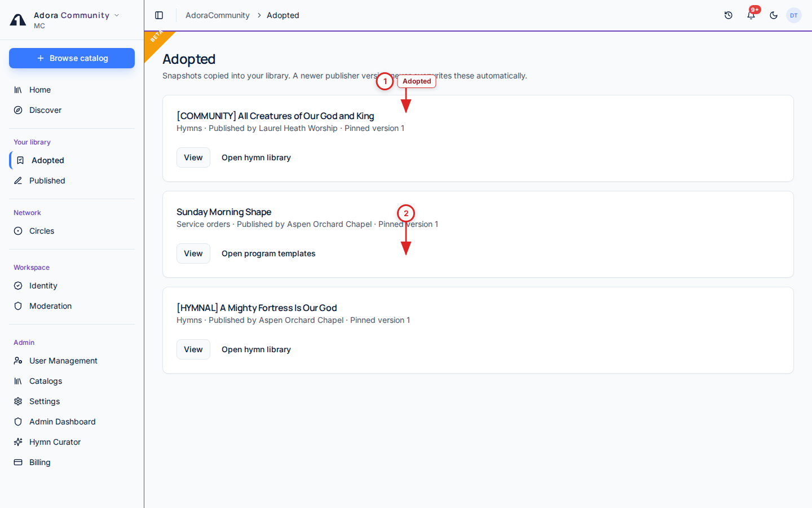This screenshot has height=508, width=812.
Task: Click Open program templates button
Action: click(x=268, y=253)
